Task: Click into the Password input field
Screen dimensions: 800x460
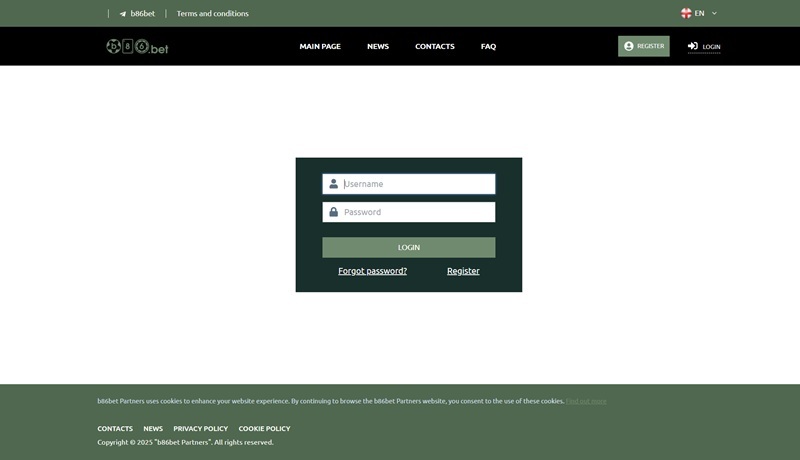Action: pos(416,212)
